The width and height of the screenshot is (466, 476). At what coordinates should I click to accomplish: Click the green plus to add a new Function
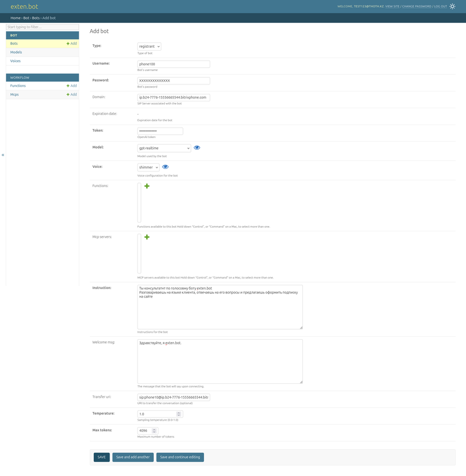pyautogui.click(x=147, y=186)
